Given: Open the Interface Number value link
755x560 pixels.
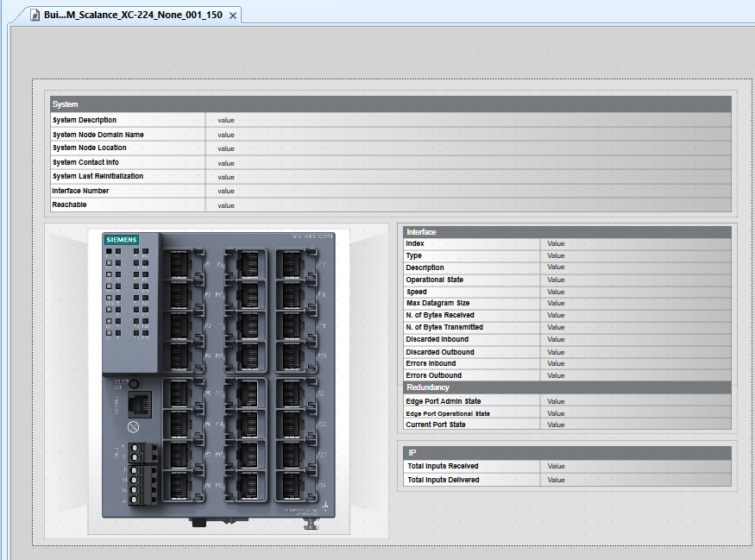Looking at the screenshot, I should (223, 191).
